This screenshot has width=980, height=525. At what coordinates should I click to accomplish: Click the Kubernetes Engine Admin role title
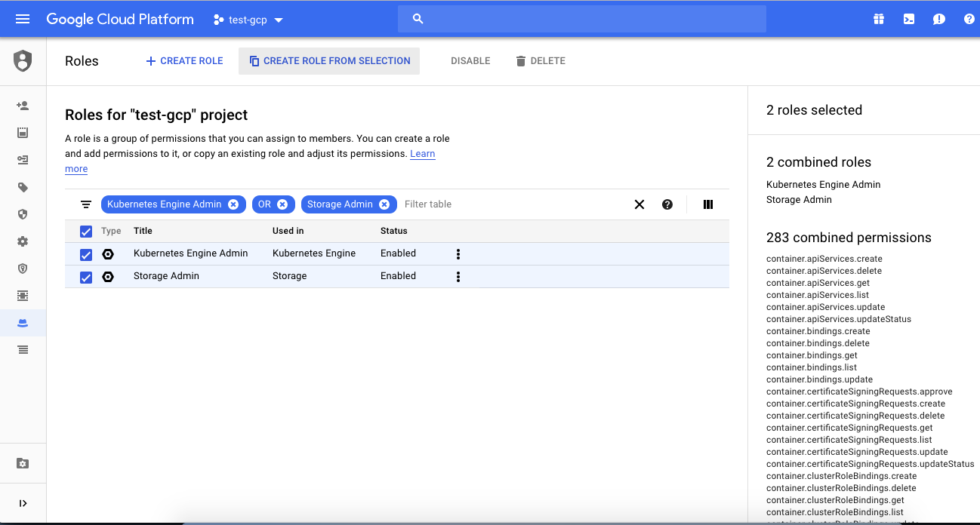click(x=191, y=253)
